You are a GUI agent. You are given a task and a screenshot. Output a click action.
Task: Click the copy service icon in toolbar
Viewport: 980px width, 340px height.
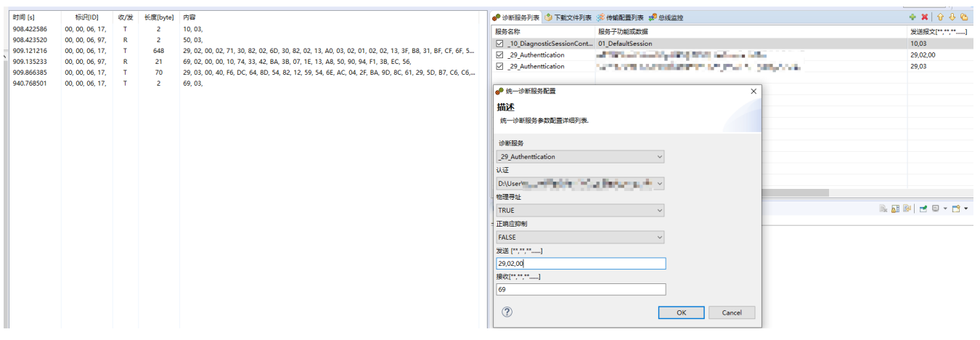(x=964, y=17)
